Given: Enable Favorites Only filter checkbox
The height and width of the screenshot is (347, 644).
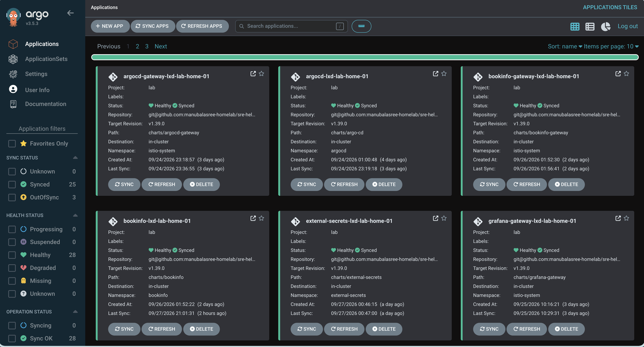Looking at the screenshot, I should [x=12, y=144].
